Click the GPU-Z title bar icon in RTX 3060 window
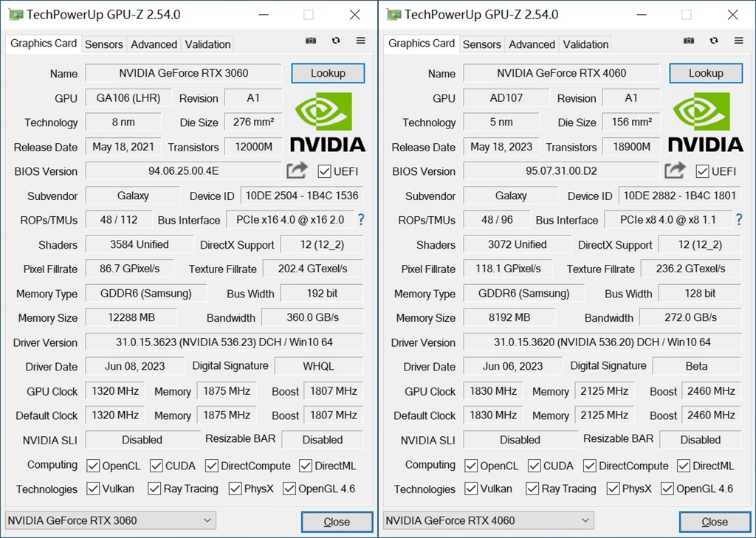The width and height of the screenshot is (756, 538). pos(16,15)
